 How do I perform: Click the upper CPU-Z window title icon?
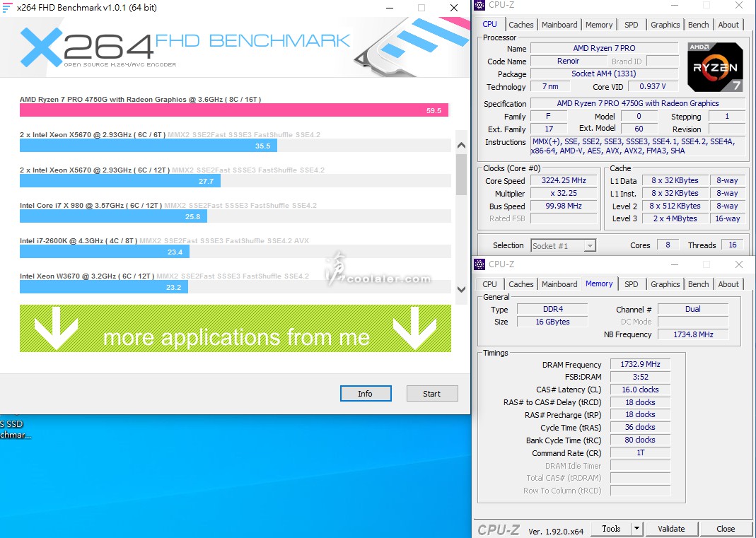coord(479,6)
